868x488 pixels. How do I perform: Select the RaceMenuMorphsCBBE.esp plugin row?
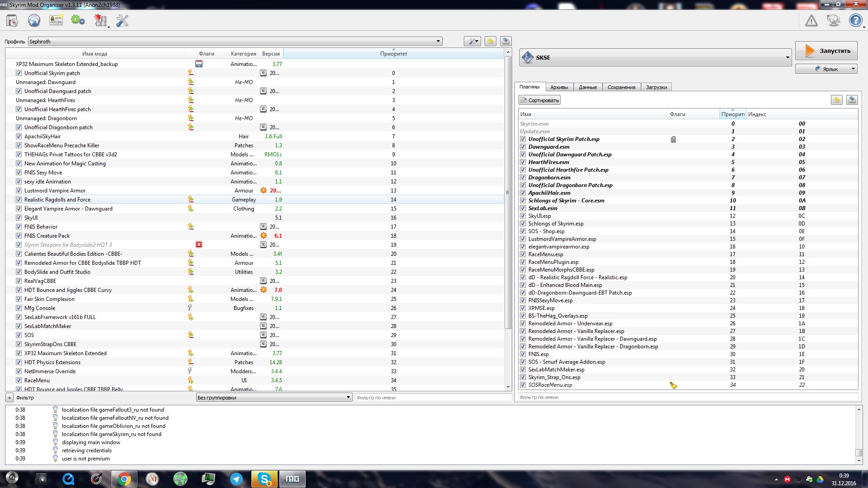pos(688,270)
